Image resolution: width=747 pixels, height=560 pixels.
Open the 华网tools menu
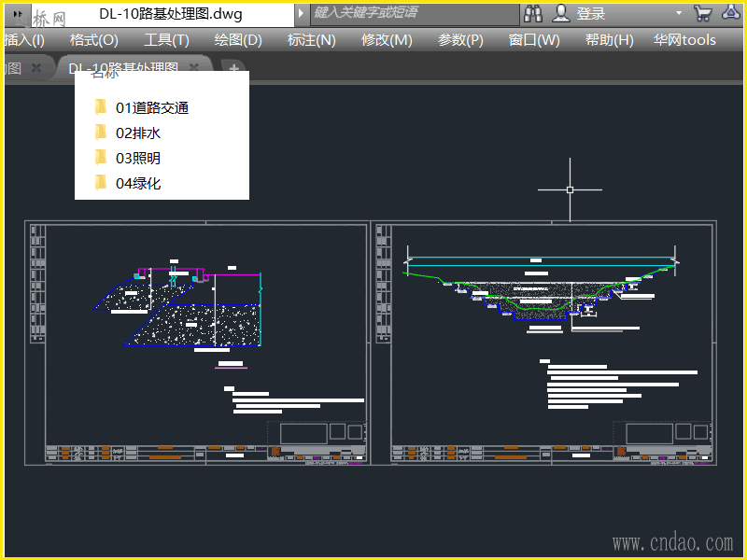[684, 40]
